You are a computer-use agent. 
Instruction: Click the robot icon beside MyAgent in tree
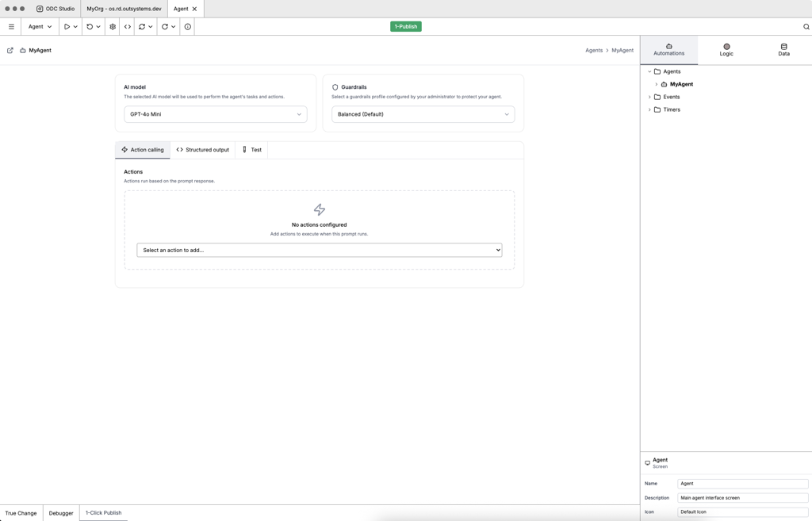pos(664,84)
